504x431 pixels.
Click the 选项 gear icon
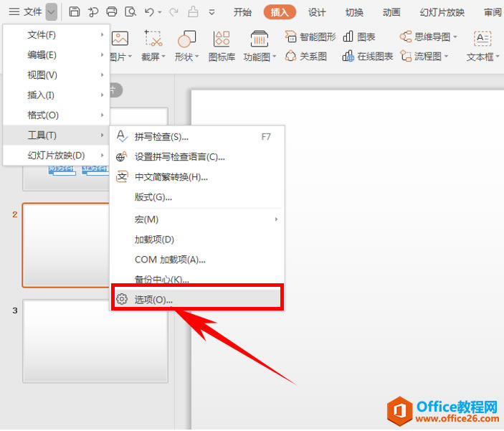[x=121, y=299]
